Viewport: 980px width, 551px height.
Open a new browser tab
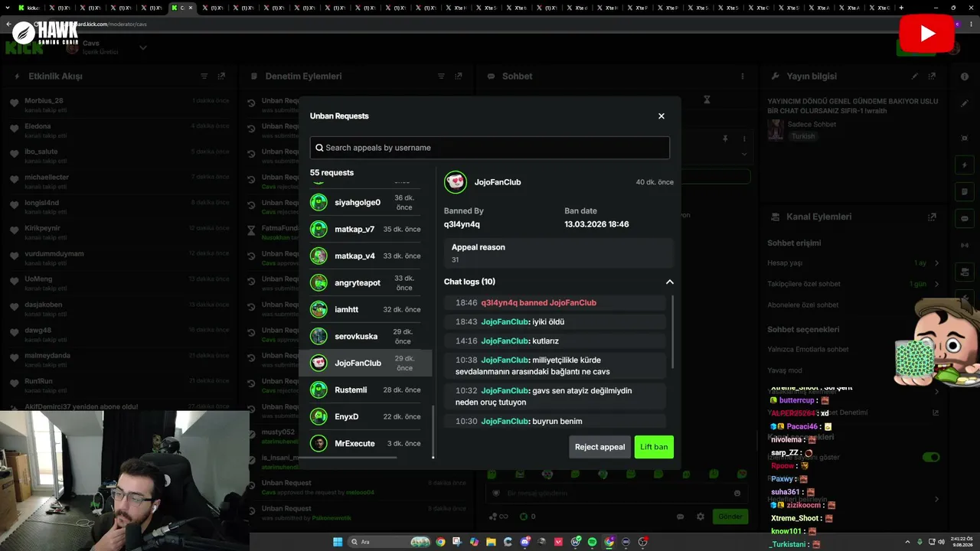[901, 8]
